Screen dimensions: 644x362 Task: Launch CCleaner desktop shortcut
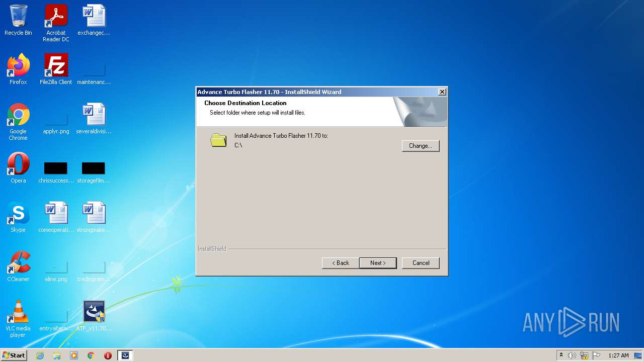point(18,266)
